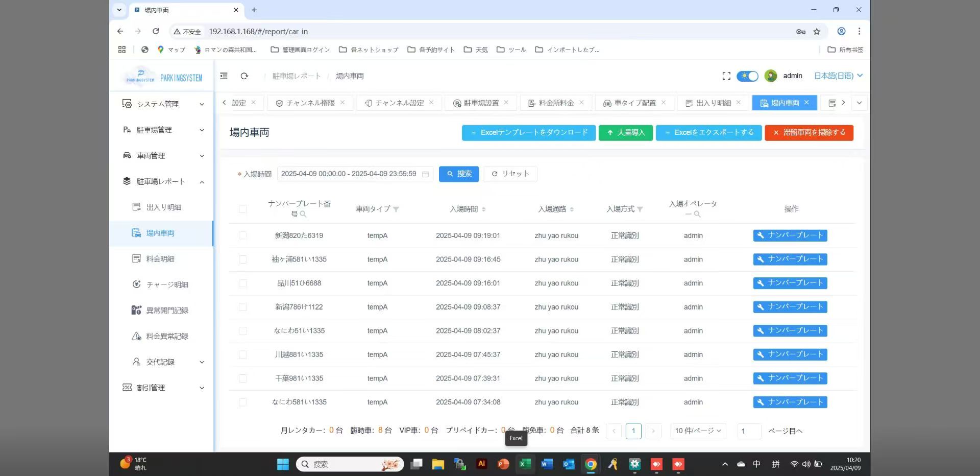Click the refresh icon beside the breadcrumb

244,76
